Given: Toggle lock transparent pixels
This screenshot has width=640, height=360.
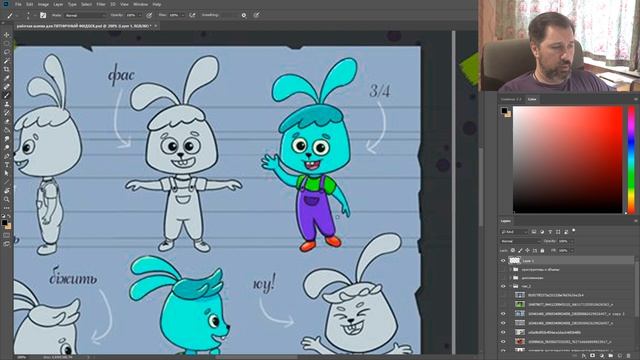Looking at the screenshot, I should (x=513, y=250).
